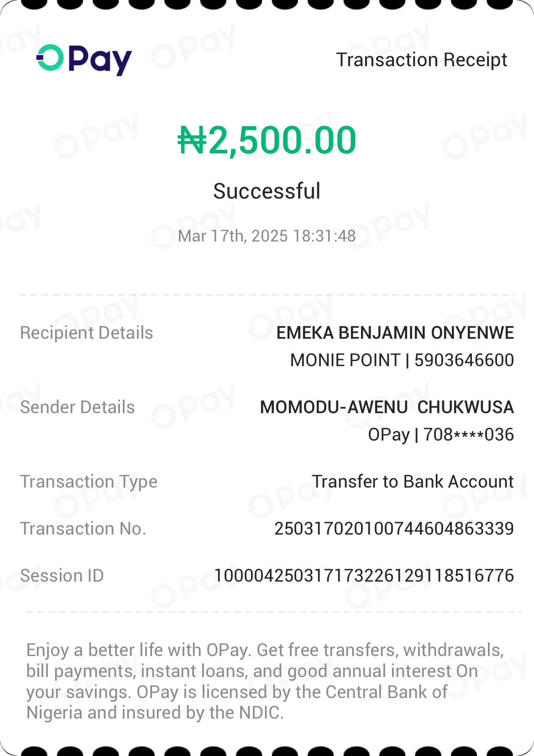Click the Transaction Type label
This screenshot has width=534, height=756.
89,482
